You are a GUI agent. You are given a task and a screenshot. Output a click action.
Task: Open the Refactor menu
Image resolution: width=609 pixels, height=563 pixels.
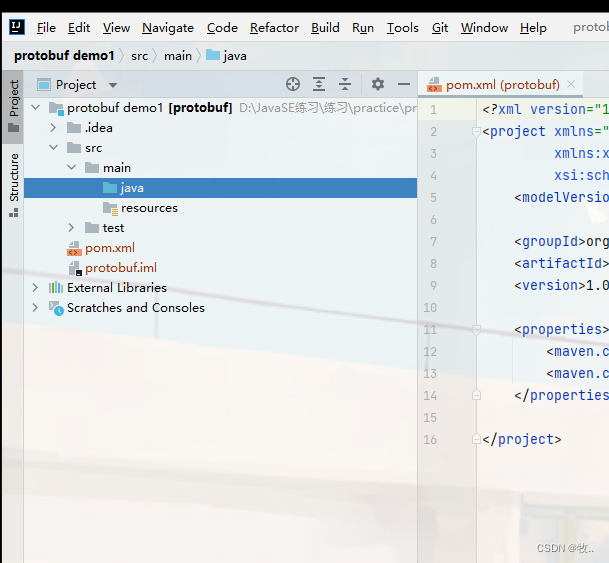[x=274, y=28]
